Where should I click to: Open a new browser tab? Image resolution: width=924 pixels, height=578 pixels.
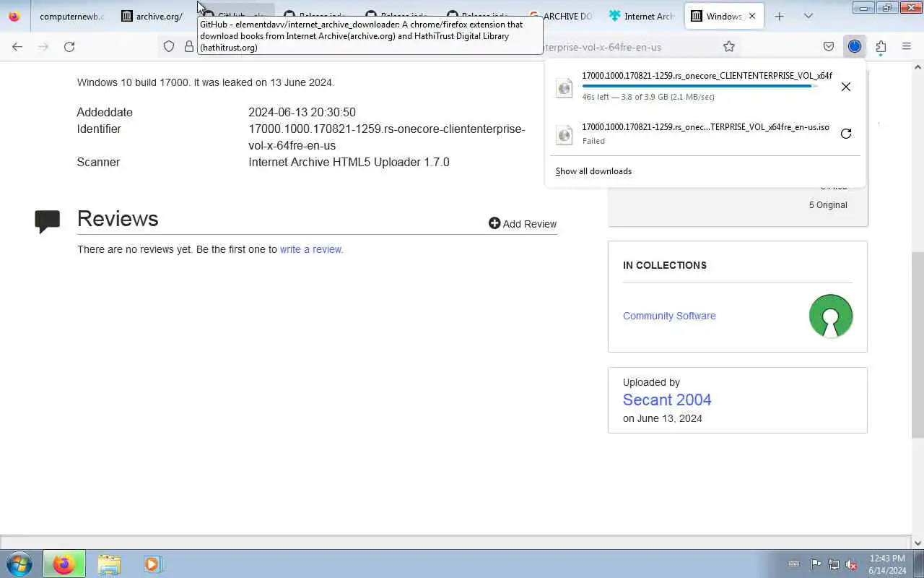(x=779, y=16)
